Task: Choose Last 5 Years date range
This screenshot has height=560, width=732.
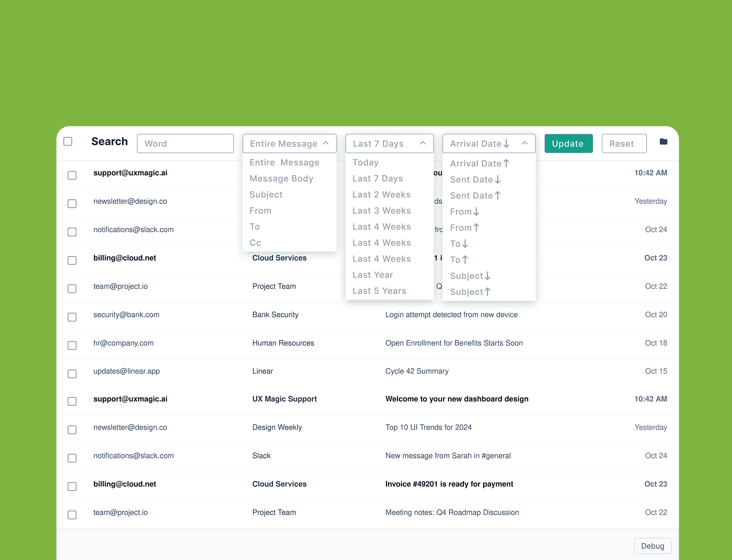Action: click(x=379, y=290)
